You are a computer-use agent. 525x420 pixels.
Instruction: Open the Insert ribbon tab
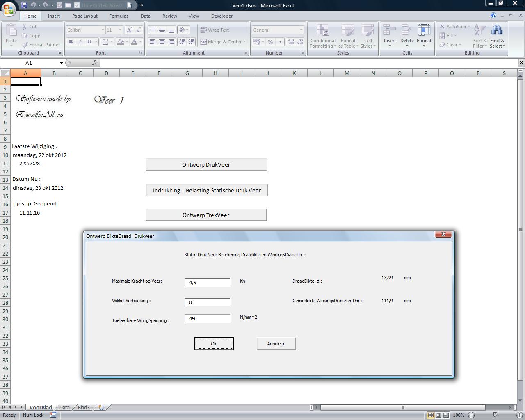[x=54, y=16]
